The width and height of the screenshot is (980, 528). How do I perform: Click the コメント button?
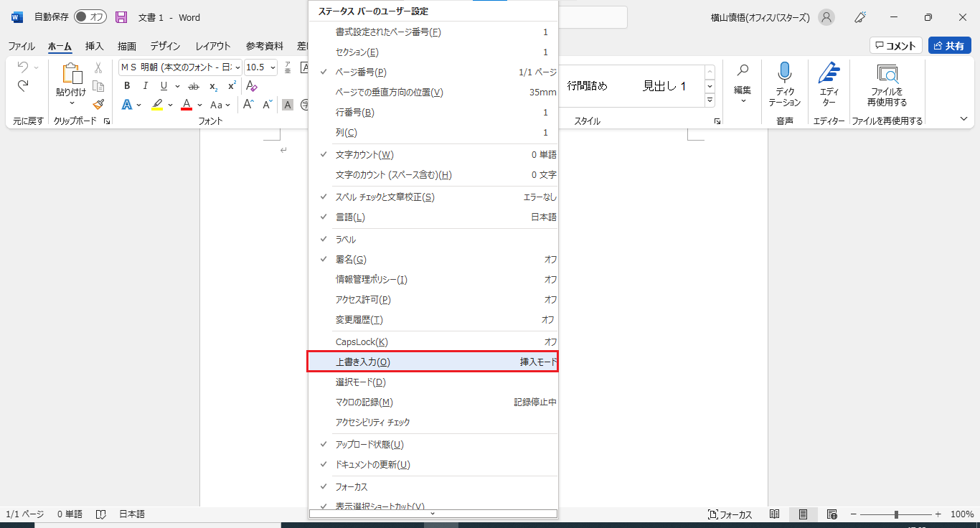tap(895, 46)
